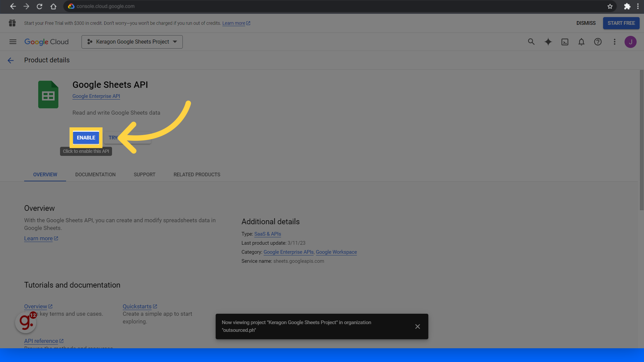Open the Gemini AI sparkle assistant

coord(548,42)
